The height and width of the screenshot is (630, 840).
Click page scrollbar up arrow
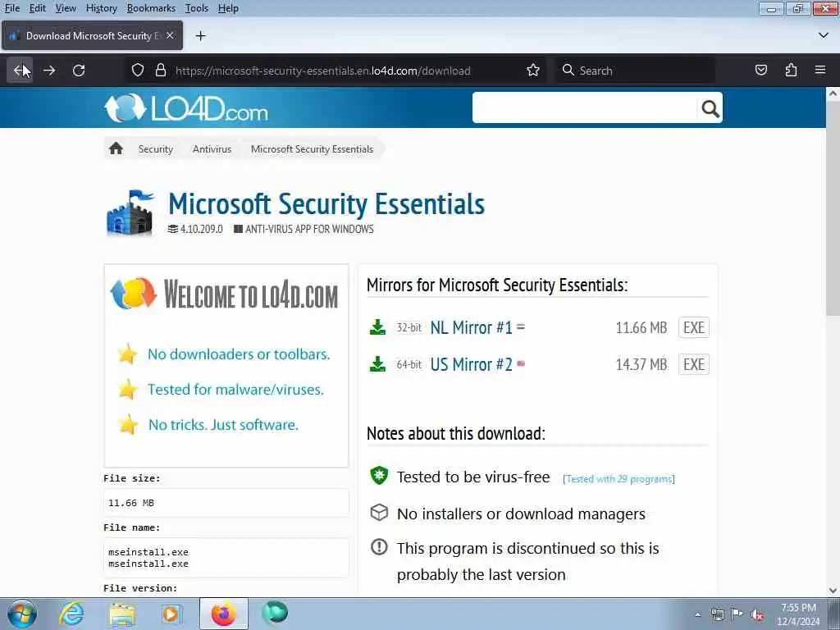click(833, 94)
